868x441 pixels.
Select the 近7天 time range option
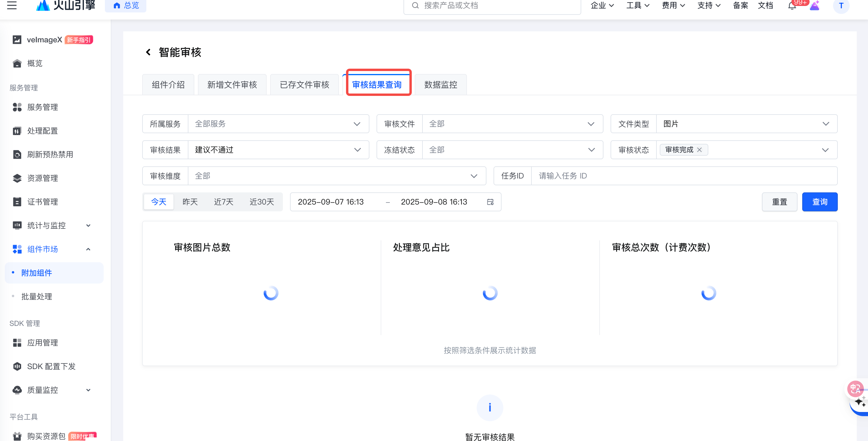[x=223, y=202]
